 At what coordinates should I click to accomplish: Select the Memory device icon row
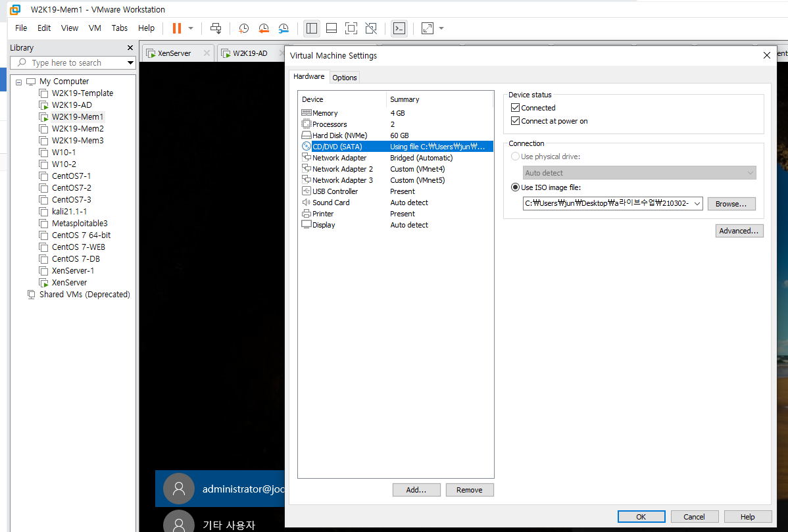[306, 113]
